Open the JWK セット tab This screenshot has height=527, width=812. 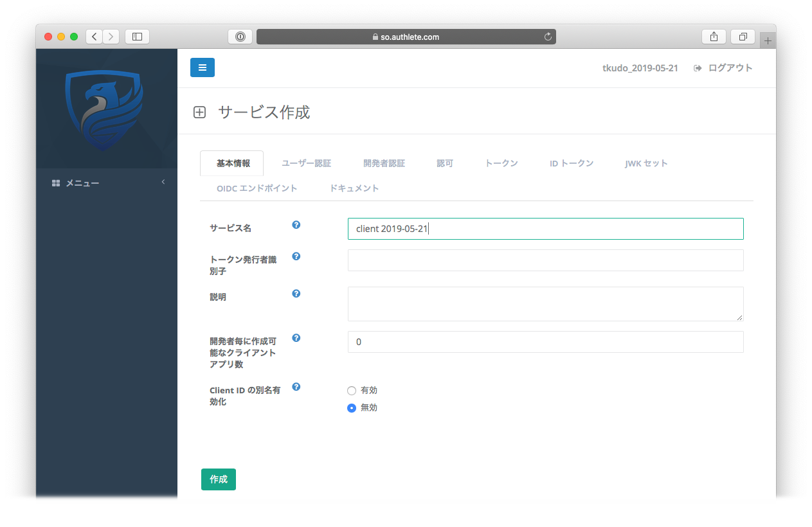[646, 163]
